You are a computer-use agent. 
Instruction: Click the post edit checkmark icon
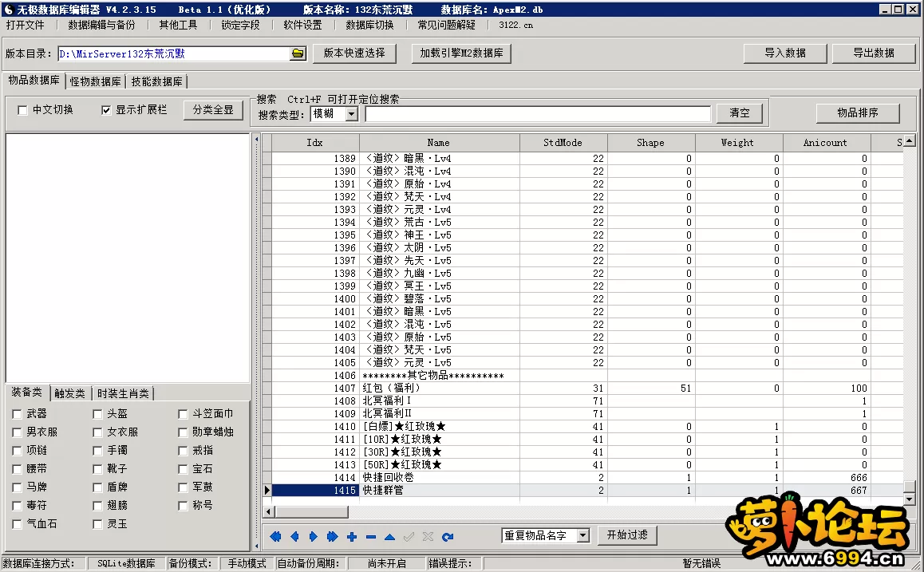pos(409,537)
